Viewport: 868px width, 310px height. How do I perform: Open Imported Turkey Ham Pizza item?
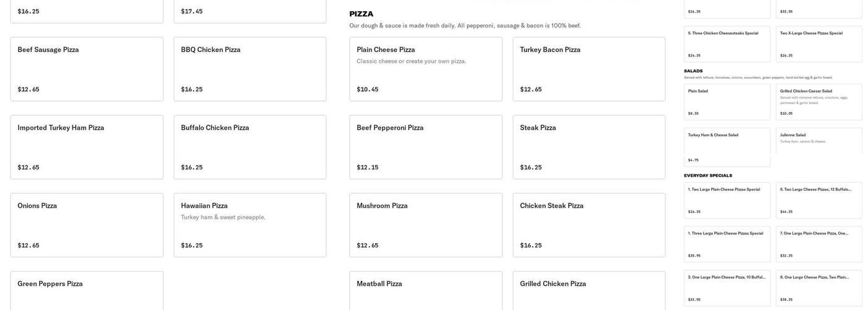[87, 147]
